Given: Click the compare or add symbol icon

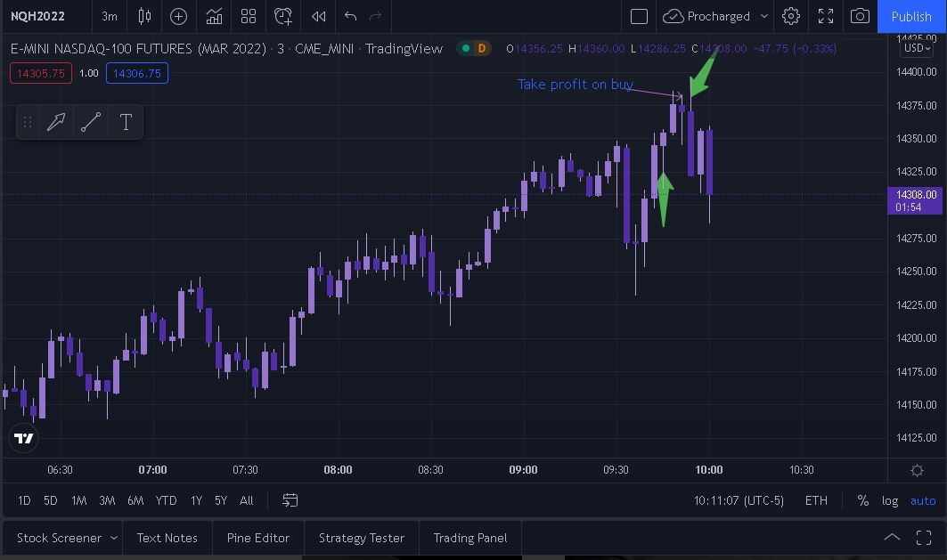Looking at the screenshot, I should click(x=178, y=16).
